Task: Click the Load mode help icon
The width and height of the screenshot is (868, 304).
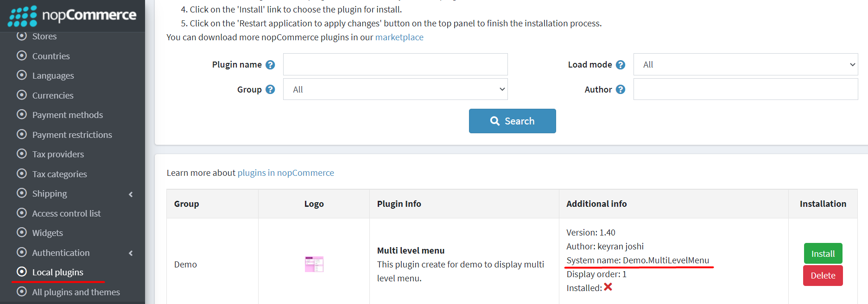Action: 621,65
